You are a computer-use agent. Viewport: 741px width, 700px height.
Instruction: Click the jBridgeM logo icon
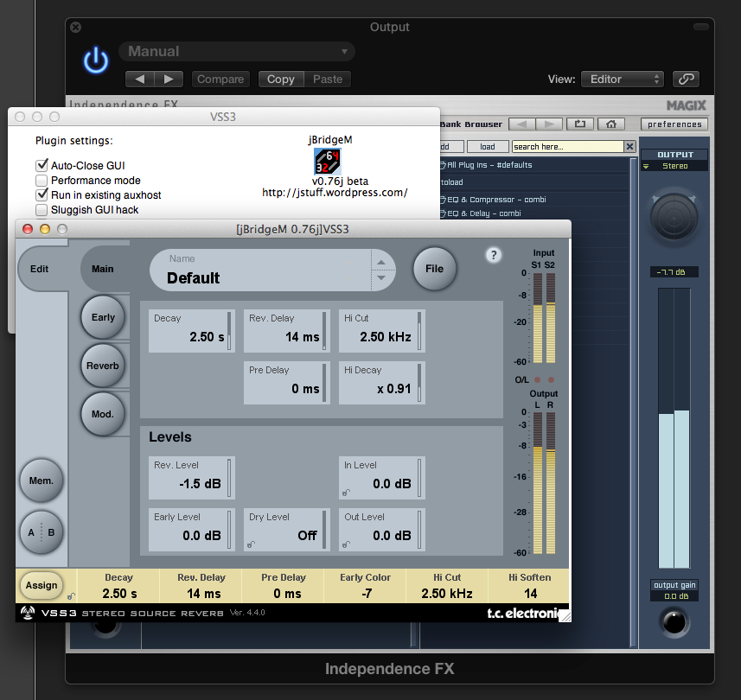(x=326, y=162)
